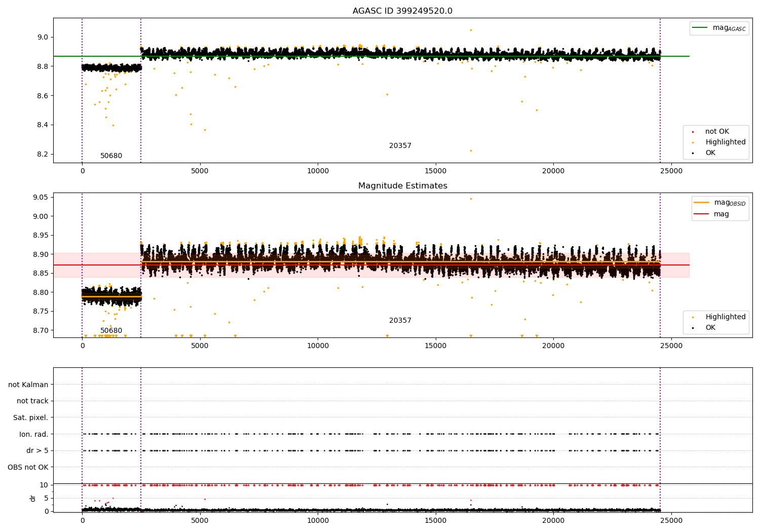Click the '20357' annotation in the top plot

click(x=400, y=146)
